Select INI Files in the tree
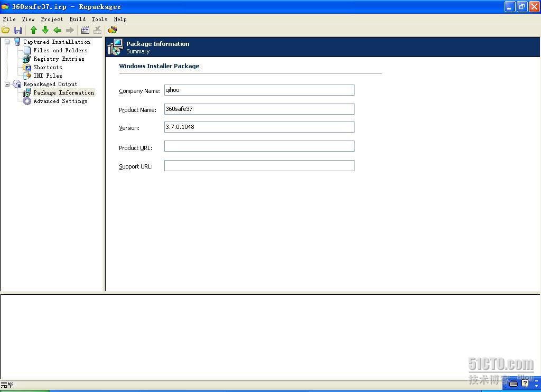541x392 pixels. tap(48, 76)
